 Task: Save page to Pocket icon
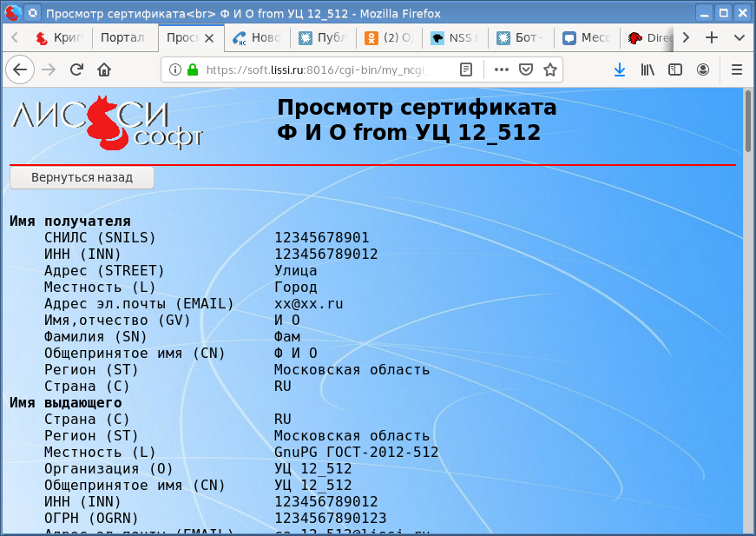526,69
